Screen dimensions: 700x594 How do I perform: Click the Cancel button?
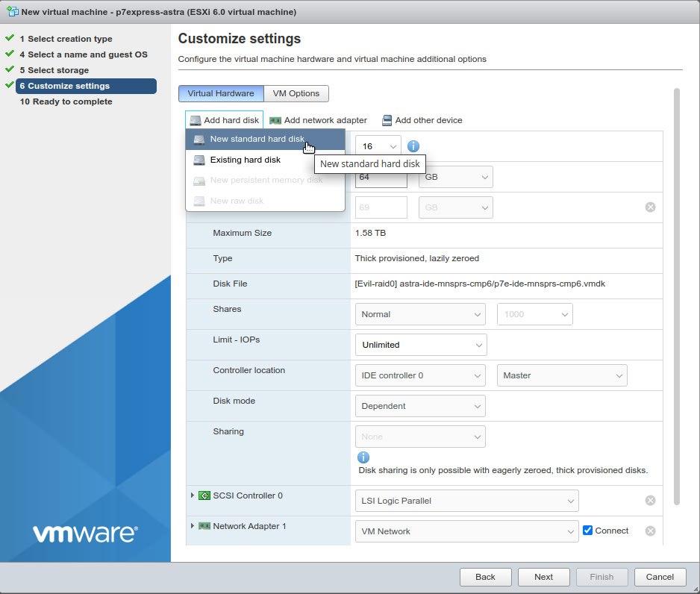tap(660, 577)
